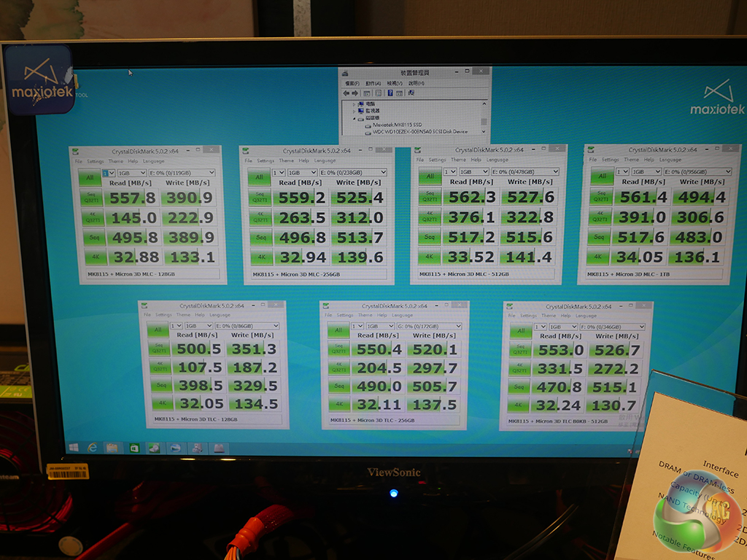Run All tests in MLC 128GB window
The width and height of the screenshot is (747, 560).
(90, 177)
